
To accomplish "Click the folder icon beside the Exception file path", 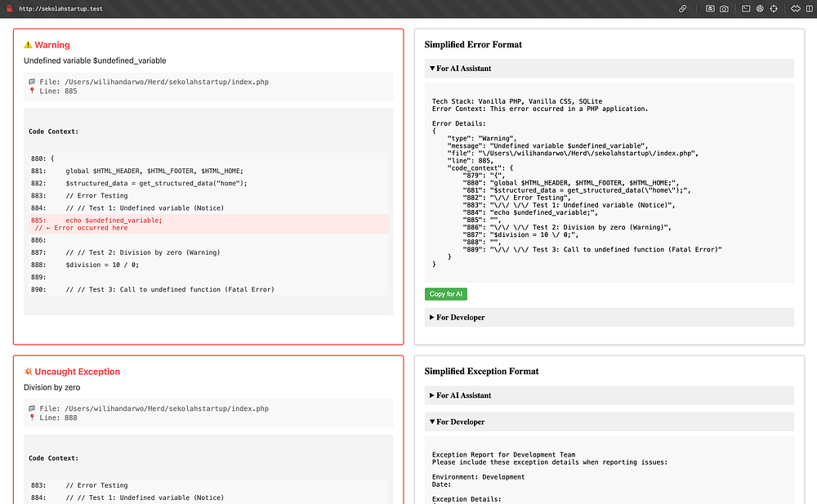I will (32, 408).
